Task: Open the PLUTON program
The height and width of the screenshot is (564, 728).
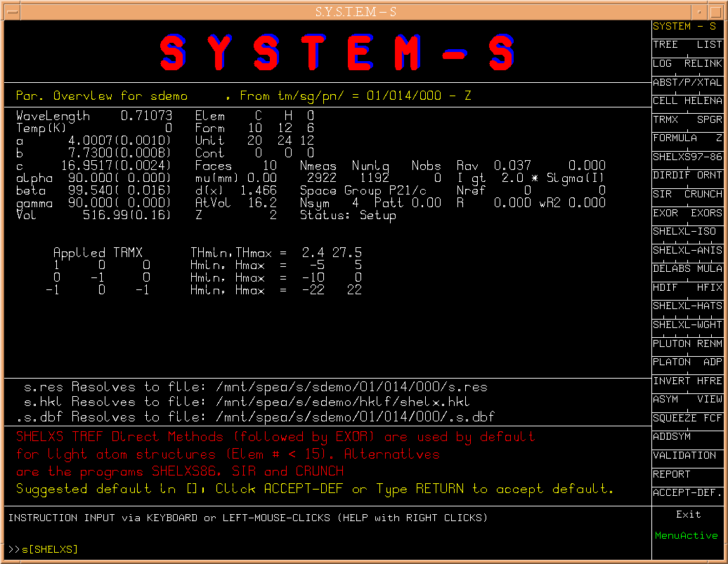Action: 671,343
